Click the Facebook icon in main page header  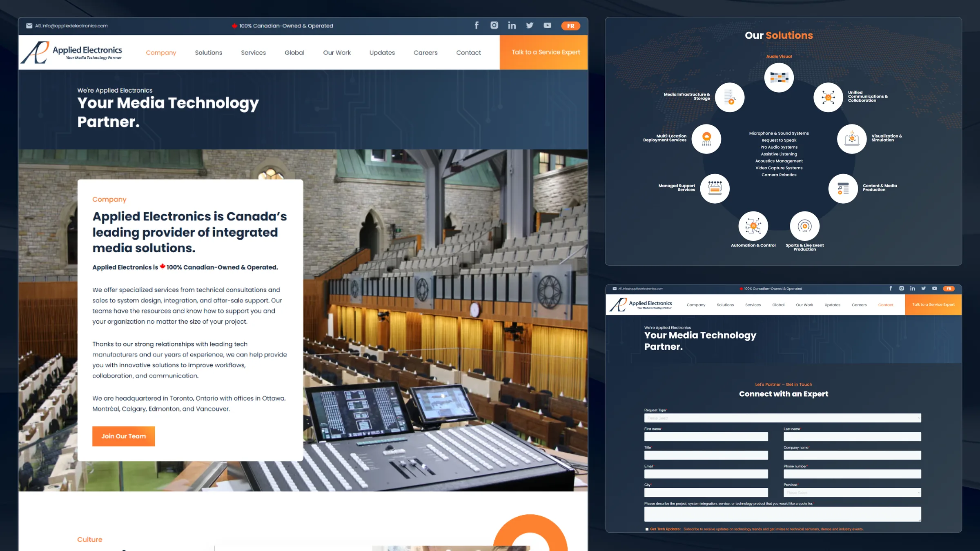point(477,25)
